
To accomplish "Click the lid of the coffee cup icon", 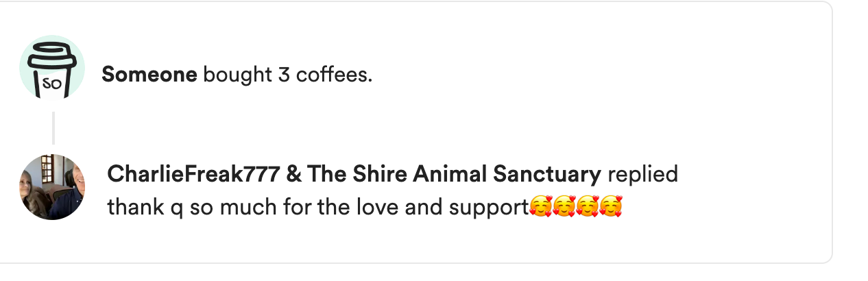I will 50,51.
